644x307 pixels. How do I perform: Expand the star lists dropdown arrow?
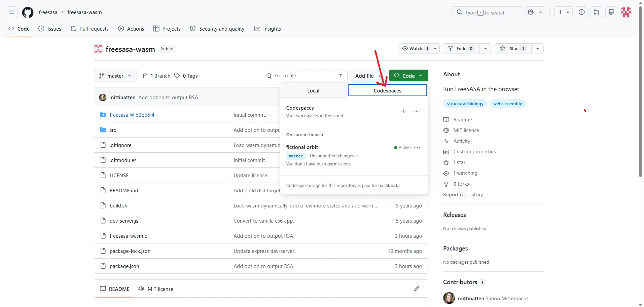click(537, 48)
